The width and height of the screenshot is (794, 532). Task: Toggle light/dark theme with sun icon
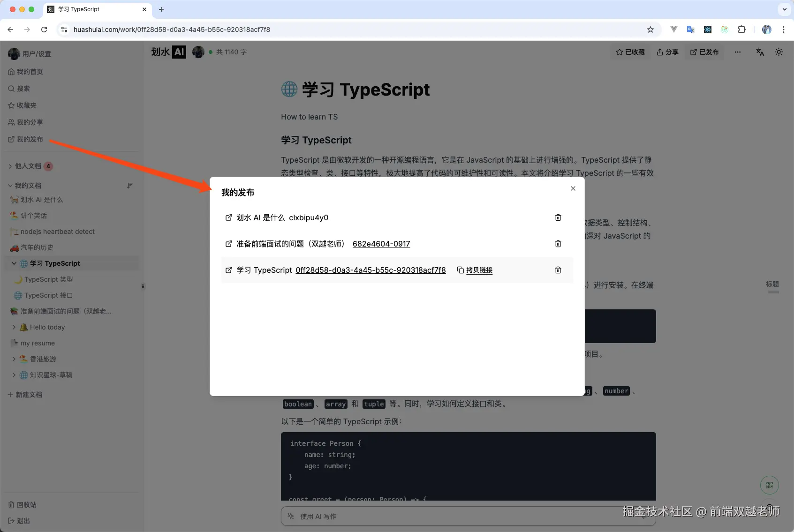tap(779, 52)
